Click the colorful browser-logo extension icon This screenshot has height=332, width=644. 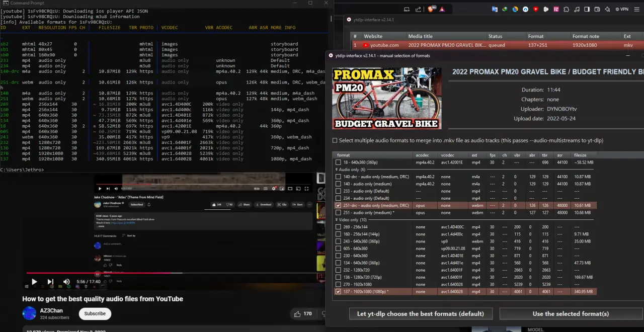click(x=515, y=9)
